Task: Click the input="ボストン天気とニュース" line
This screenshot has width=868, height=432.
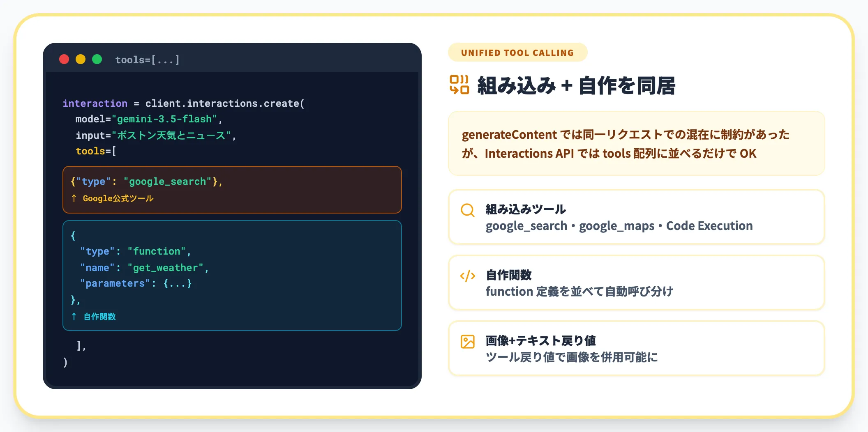Action: coord(156,136)
